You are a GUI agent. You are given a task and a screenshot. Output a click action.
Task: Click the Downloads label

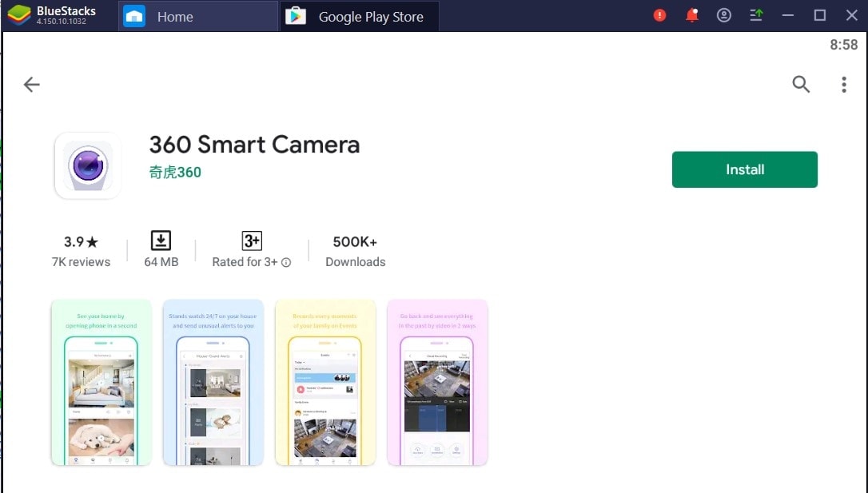(x=356, y=262)
